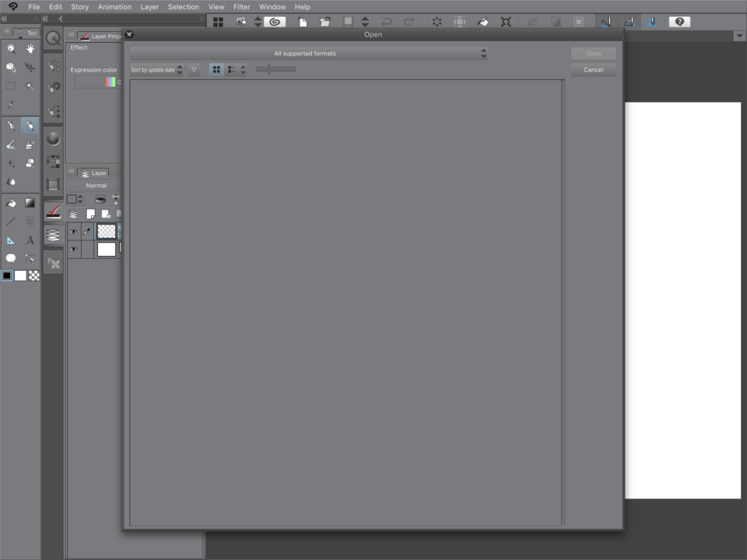Select the Balloon tool
The width and height of the screenshot is (747, 560).
pyautogui.click(x=10, y=257)
